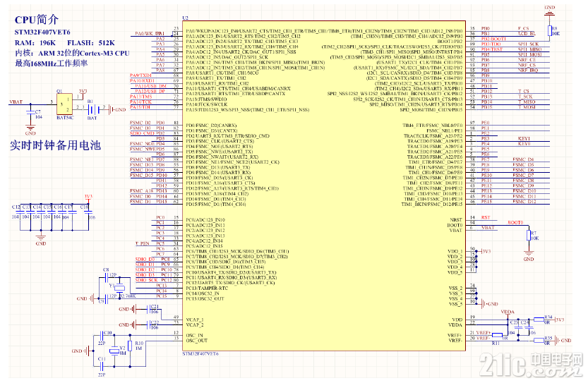Click the PB2/BOOT1 net label
The width and height of the screenshot is (588, 383).
coord(493,39)
